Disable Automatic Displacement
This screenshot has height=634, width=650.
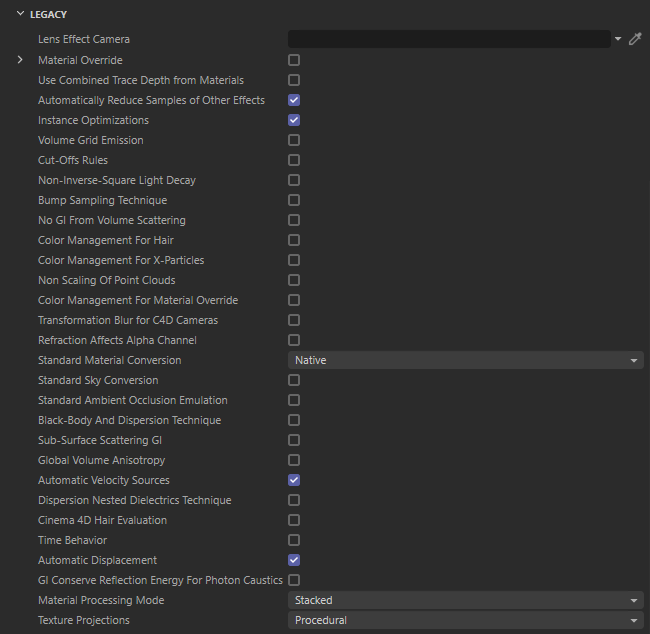pyautogui.click(x=294, y=560)
